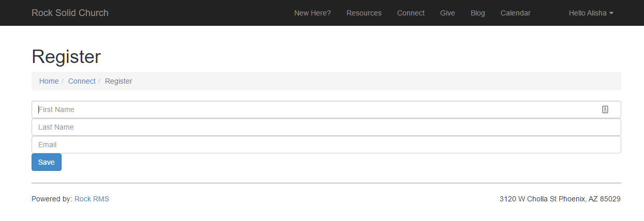Click the Connect breadcrumb link
The height and width of the screenshot is (221, 644).
pyautogui.click(x=82, y=81)
